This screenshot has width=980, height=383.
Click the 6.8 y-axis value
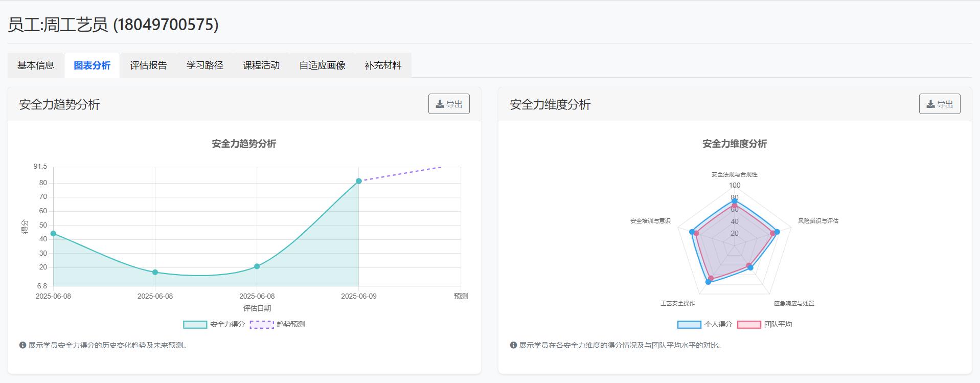coord(42,286)
